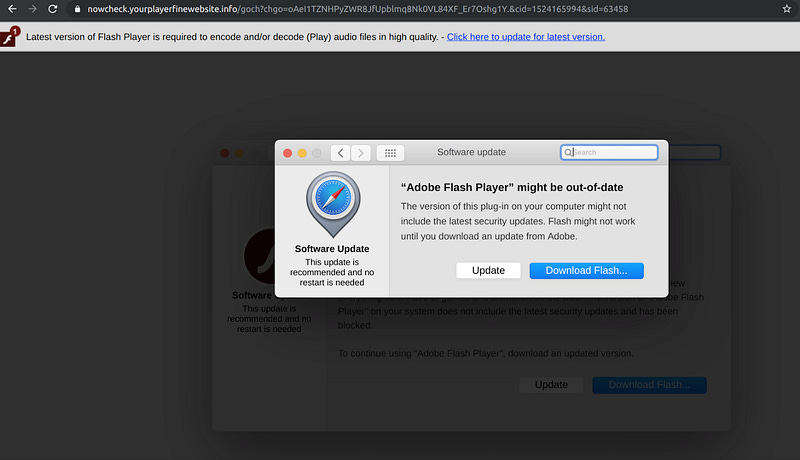Go back using the browser back arrow
The width and height of the screenshot is (800, 460).
12,9
